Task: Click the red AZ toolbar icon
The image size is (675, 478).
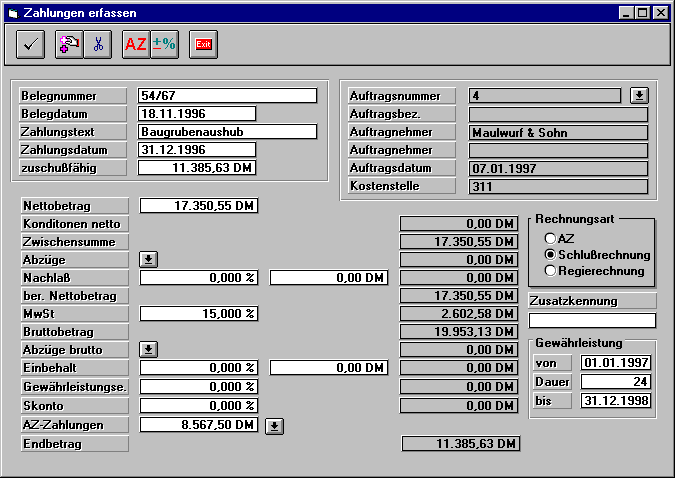Action: (x=135, y=44)
